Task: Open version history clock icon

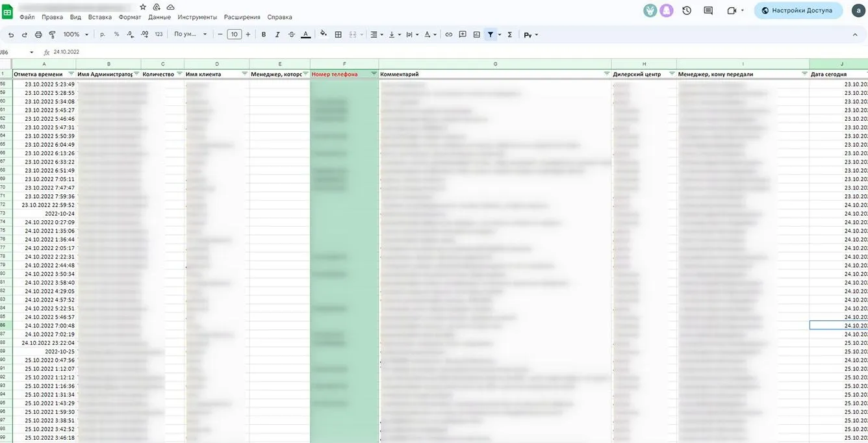Action: (687, 10)
